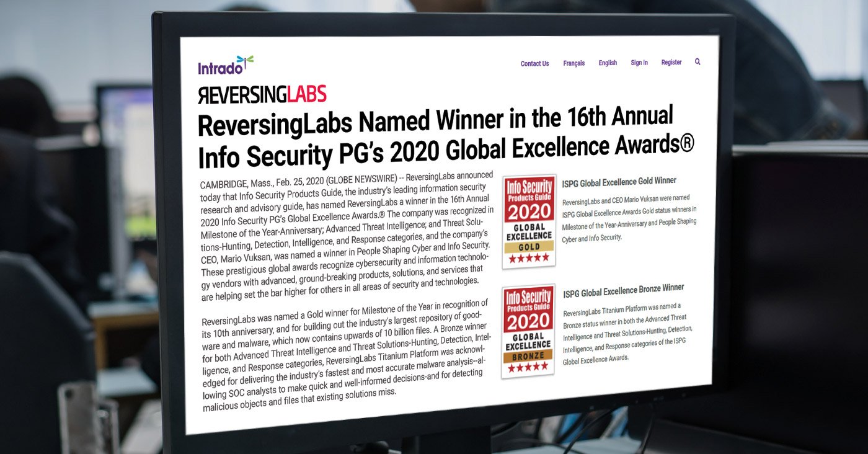Click the text 'ReversingLabs Titanium Platform was named a'
868x454 pixels.
(622, 309)
